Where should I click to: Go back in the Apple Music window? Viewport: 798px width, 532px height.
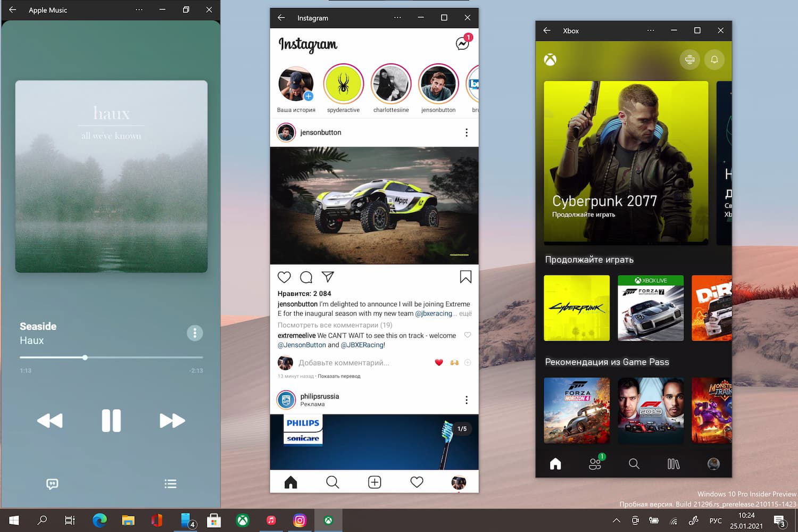click(13, 10)
